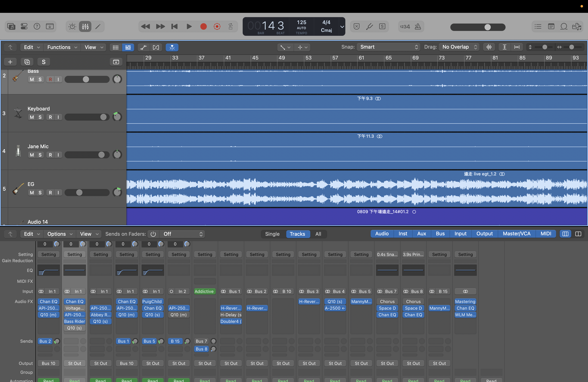Screen dimensions: 588x382
Task: Open the Drag No Overlap dropdown
Action: [x=459, y=47]
